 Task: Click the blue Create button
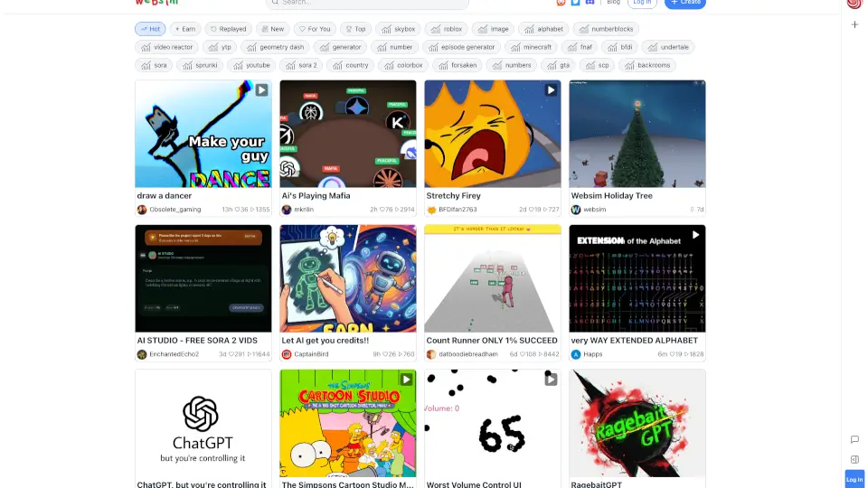point(685,3)
